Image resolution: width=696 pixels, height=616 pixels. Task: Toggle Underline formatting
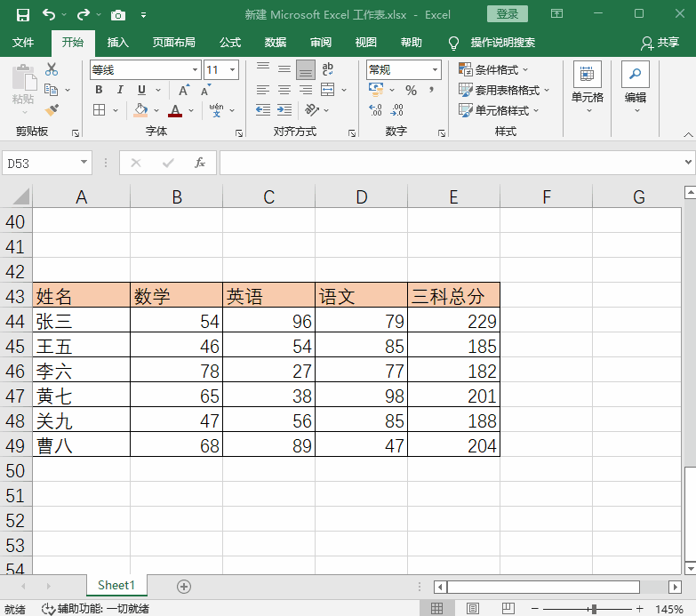(141, 90)
